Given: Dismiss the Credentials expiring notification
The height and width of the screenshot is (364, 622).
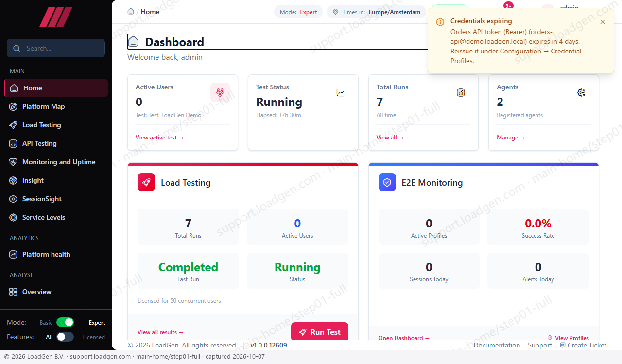Looking at the screenshot, I should point(603,22).
